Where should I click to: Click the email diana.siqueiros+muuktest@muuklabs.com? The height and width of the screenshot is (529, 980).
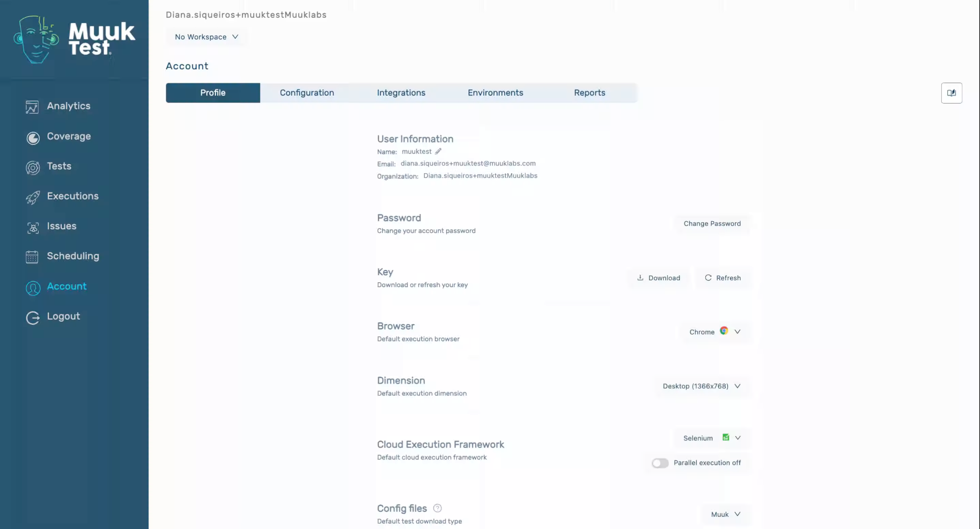tap(468, 163)
